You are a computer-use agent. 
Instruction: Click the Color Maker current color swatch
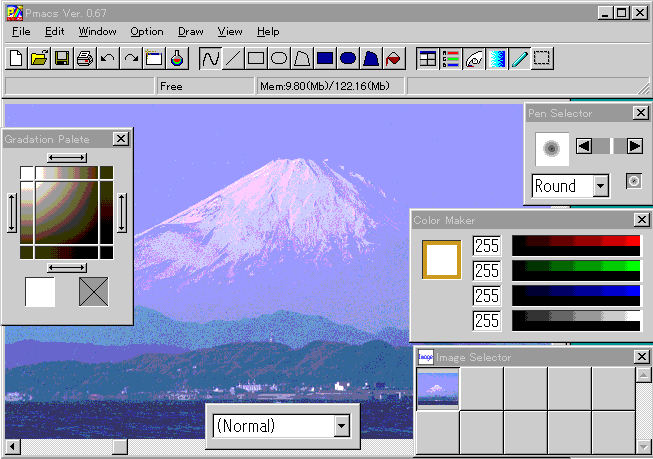click(x=441, y=259)
